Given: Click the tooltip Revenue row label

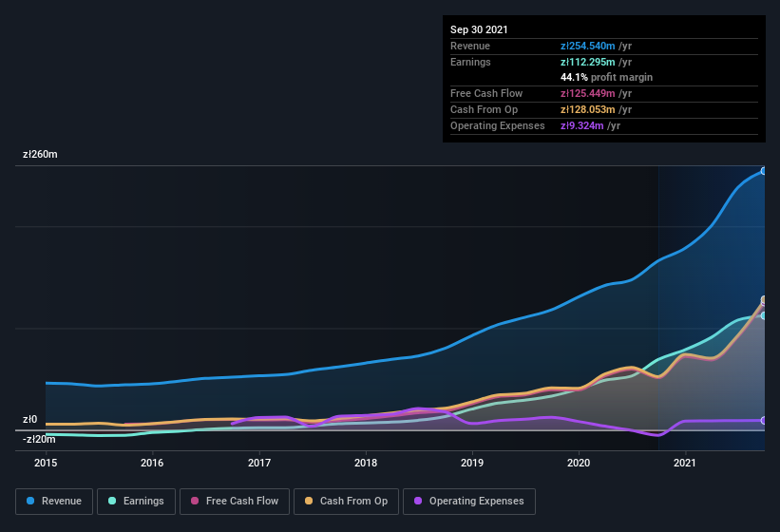Looking at the screenshot, I should coord(470,47).
